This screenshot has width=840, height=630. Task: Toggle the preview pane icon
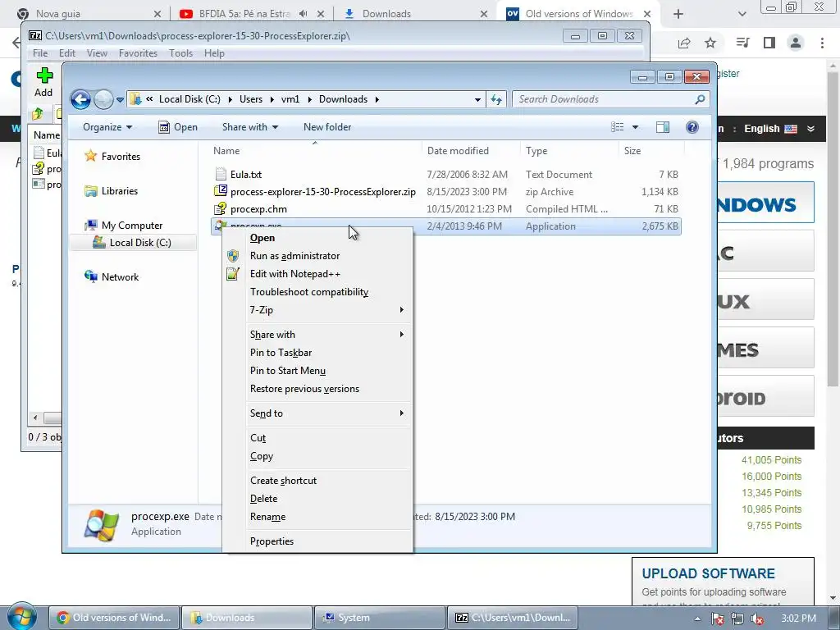click(663, 127)
